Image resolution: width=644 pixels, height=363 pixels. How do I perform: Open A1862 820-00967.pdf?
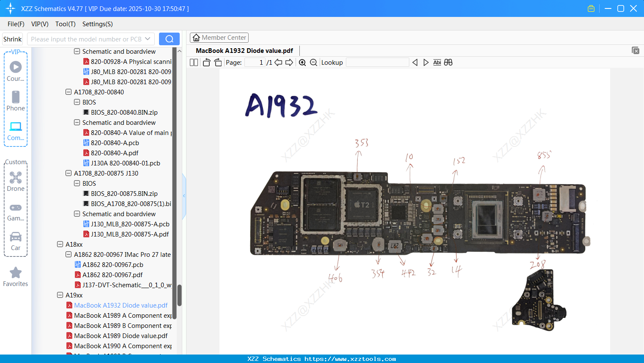click(109, 275)
